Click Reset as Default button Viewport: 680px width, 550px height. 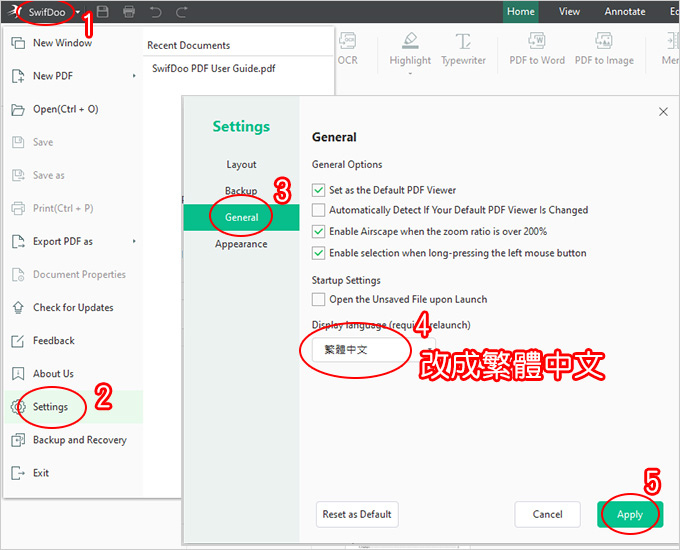coord(357,514)
